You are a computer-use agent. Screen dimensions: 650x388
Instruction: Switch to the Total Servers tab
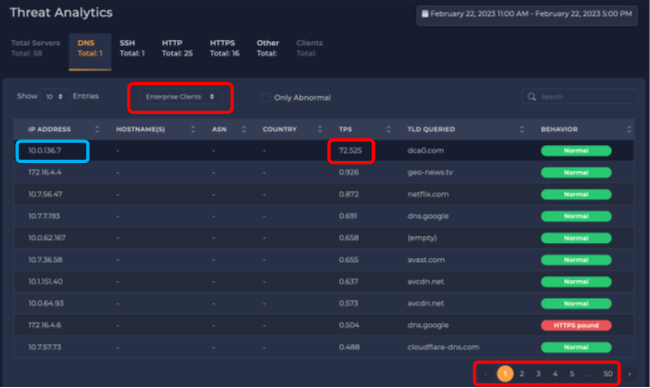click(x=35, y=48)
